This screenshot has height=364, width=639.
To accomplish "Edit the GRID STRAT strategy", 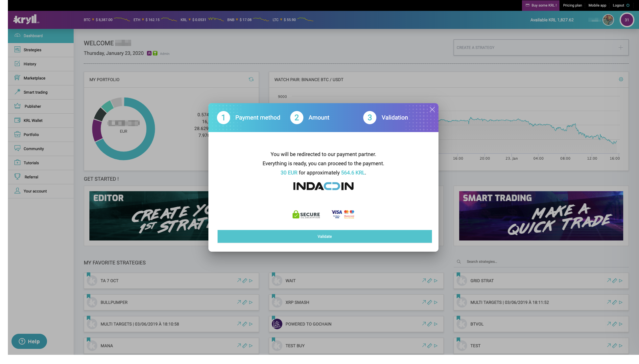I will coord(614,281).
